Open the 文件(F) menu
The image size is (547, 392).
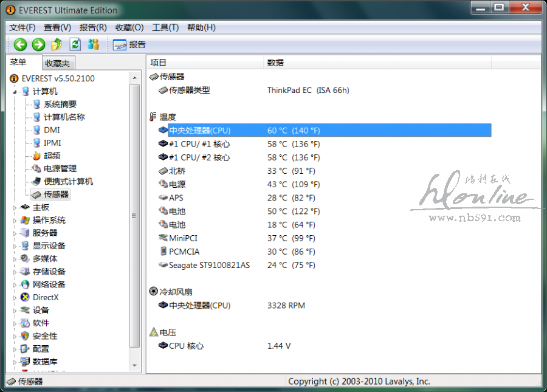click(22, 27)
